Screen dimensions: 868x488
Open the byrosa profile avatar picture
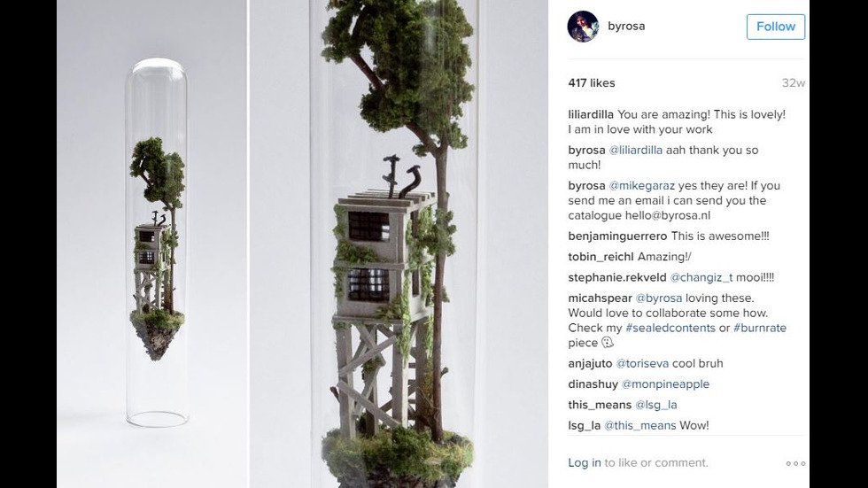(583, 26)
